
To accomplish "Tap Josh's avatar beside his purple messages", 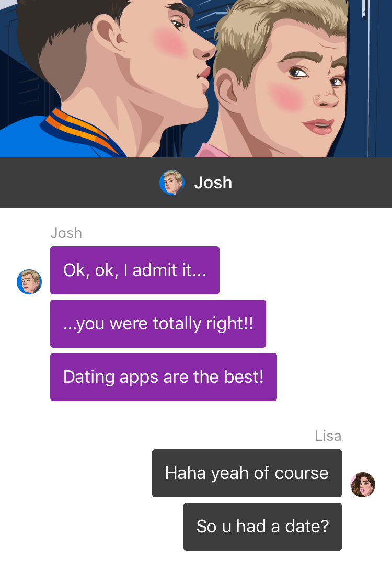I will [x=29, y=282].
